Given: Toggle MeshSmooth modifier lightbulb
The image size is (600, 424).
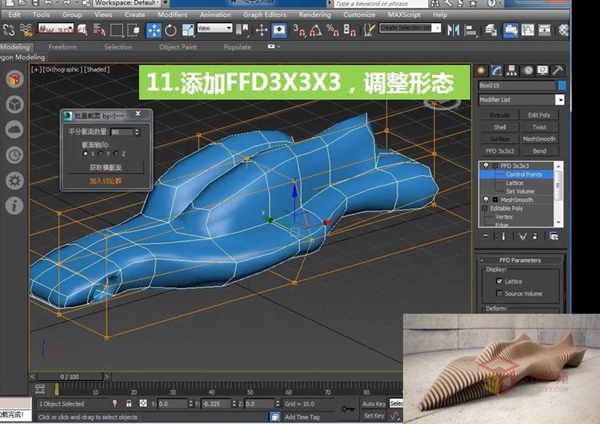Looking at the screenshot, I should click(x=486, y=200).
